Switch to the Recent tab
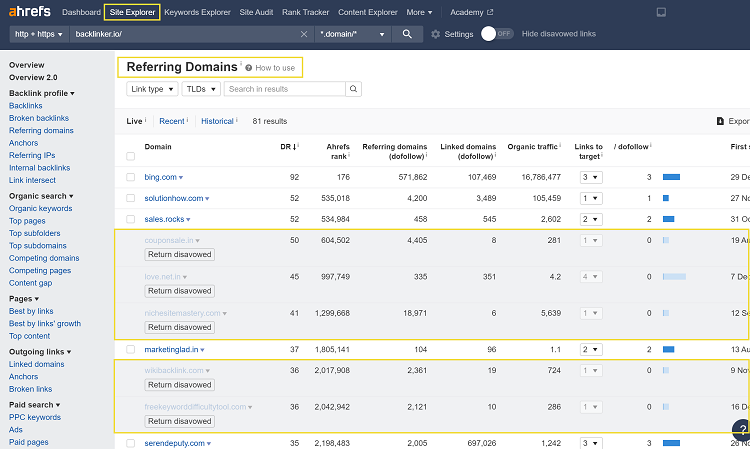The height and width of the screenshot is (449, 750). 172,121
